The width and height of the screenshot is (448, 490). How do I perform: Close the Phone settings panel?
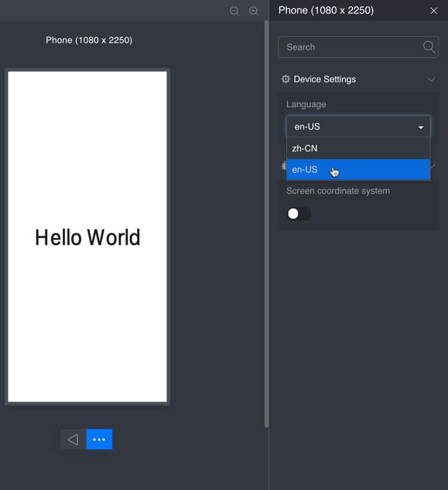434,11
